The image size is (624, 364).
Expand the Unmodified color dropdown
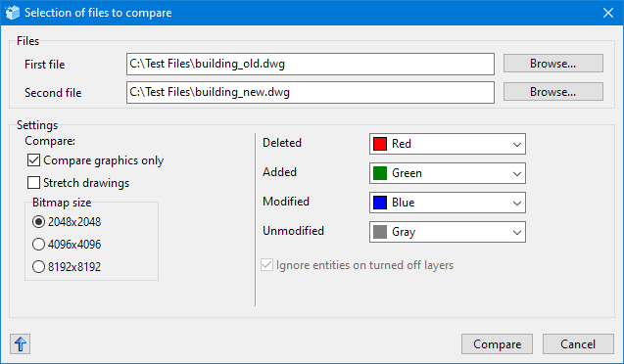pyautogui.click(x=448, y=232)
